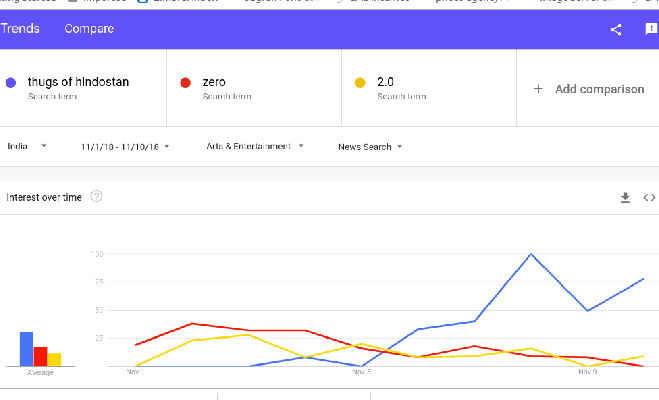Screen dimensions: 659x400
Task: Edit the thugs of hindostan search term
Action: 78,82
